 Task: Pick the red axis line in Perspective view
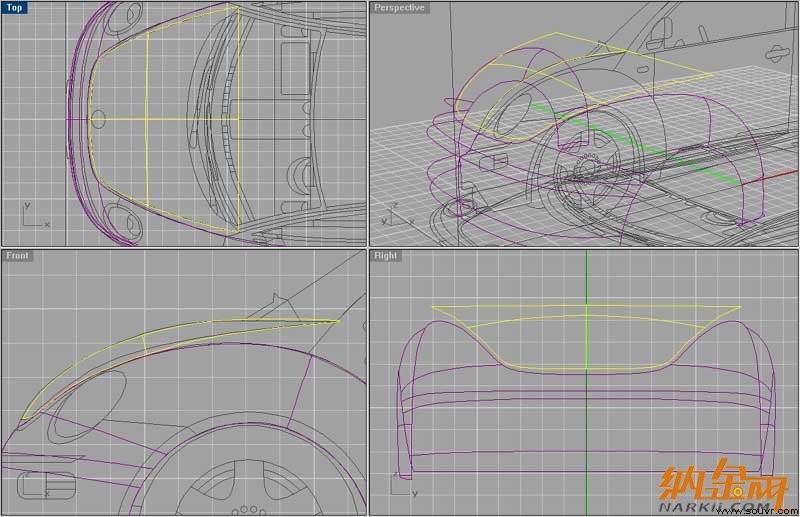[769, 177]
